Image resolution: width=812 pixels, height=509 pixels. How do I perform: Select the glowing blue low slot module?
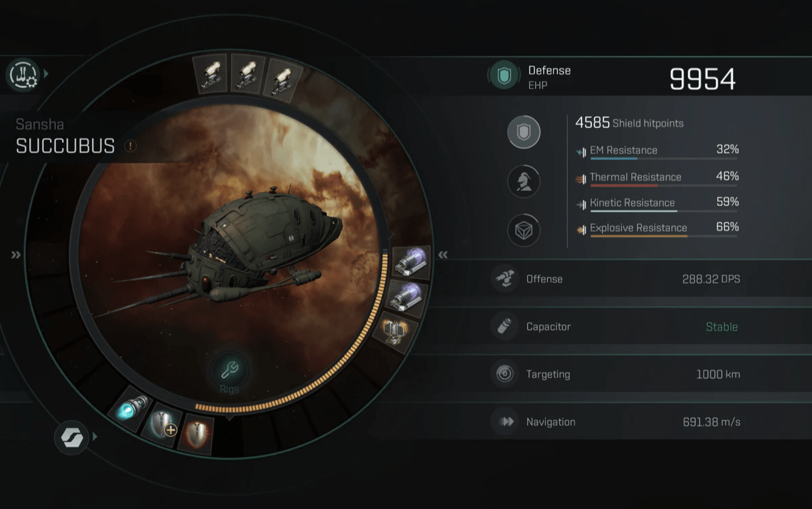click(131, 409)
